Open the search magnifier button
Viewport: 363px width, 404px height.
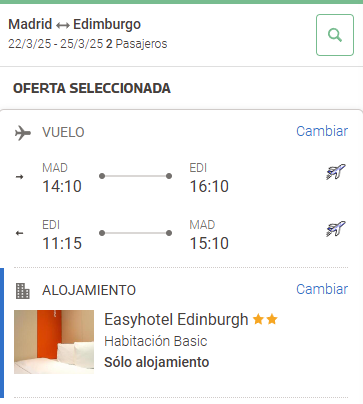pyautogui.click(x=335, y=35)
